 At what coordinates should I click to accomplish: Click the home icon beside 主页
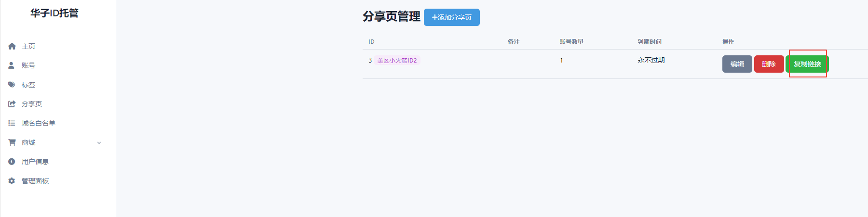click(x=12, y=46)
